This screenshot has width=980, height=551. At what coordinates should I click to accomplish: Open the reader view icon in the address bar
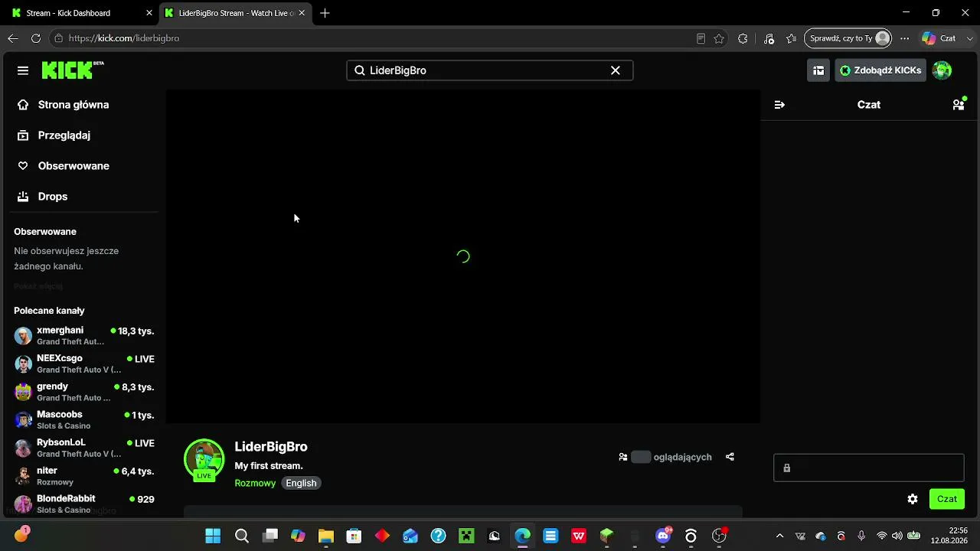701,38
